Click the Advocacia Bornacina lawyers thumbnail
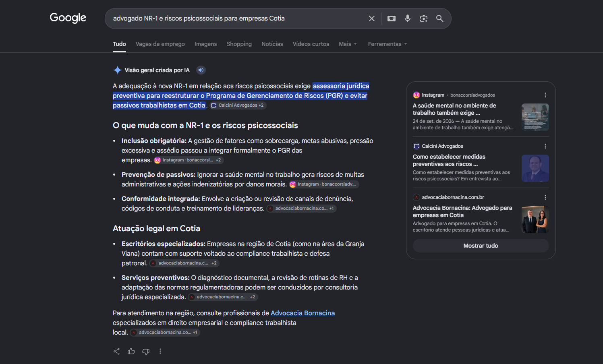Screen dimensions: 603x364 pyautogui.click(x=535, y=219)
